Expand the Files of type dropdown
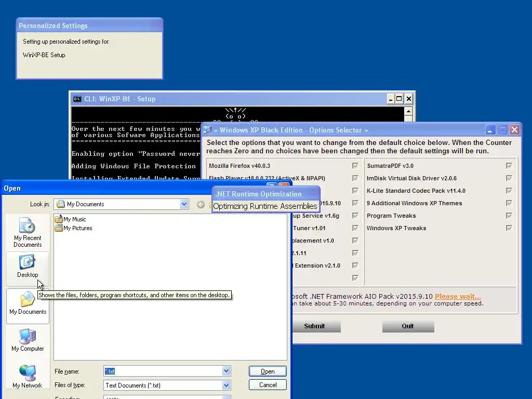The width and height of the screenshot is (532, 399). (x=227, y=385)
